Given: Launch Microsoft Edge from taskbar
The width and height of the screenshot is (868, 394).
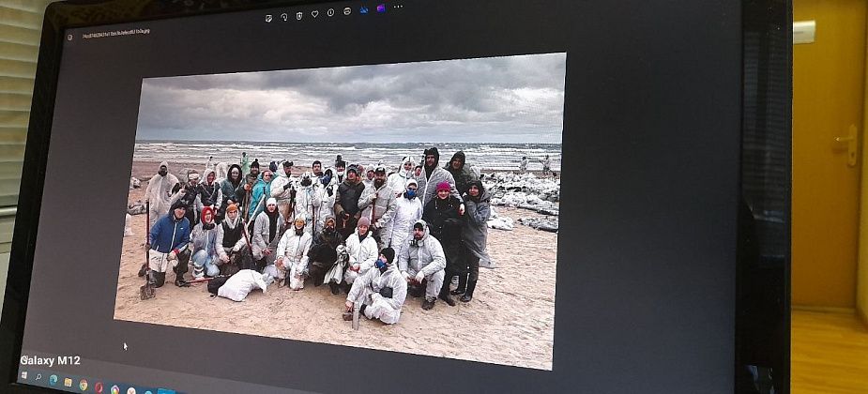Looking at the screenshot, I should 53,380.
